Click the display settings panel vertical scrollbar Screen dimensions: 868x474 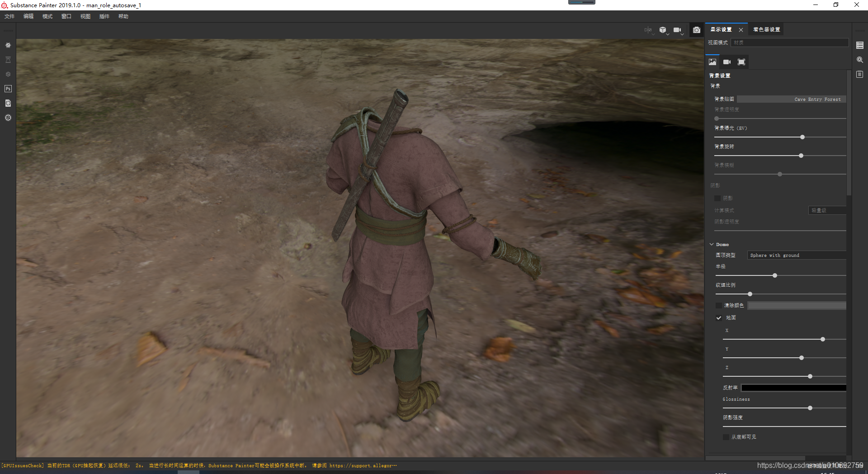pyautogui.click(x=849, y=133)
